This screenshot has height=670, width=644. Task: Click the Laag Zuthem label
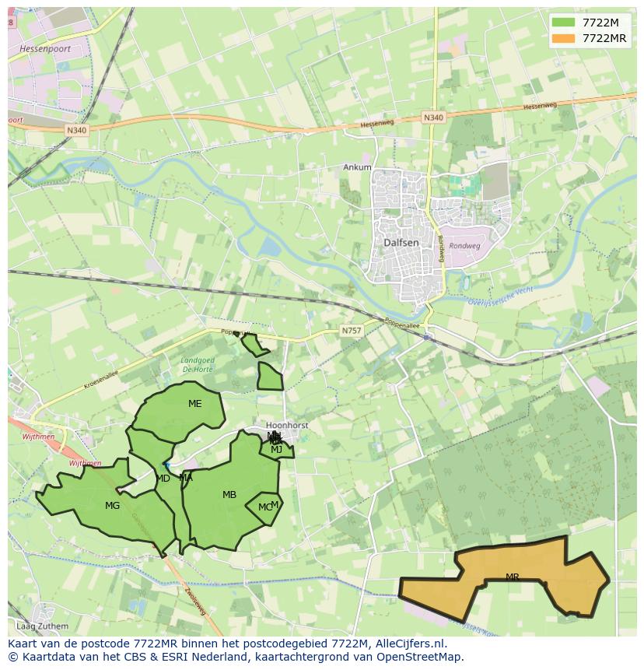pyautogui.click(x=43, y=626)
